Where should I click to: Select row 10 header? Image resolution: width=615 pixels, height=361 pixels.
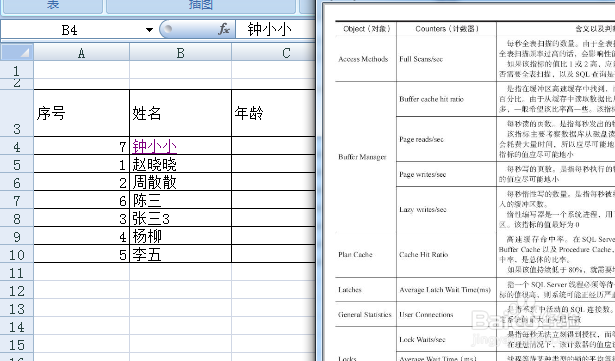click(16, 255)
